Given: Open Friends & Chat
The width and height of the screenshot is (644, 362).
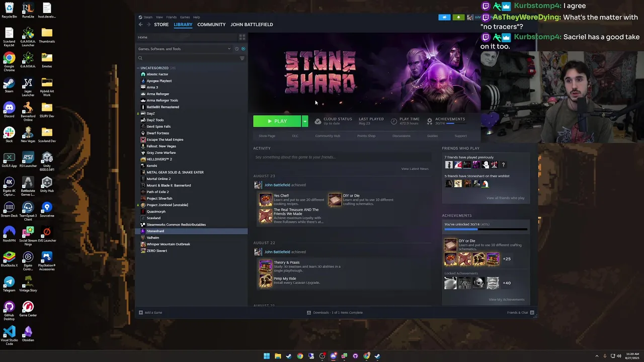Looking at the screenshot, I should click(x=521, y=313).
